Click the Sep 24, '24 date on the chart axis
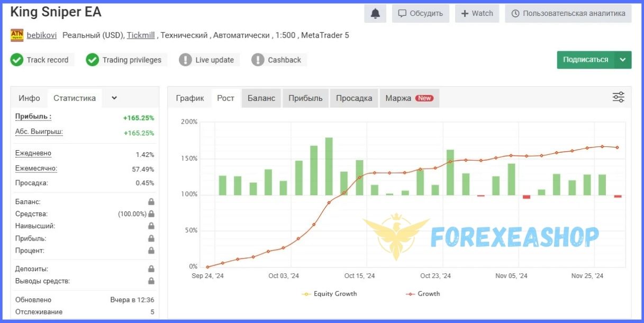Viewport: 644px width, 323px height. pos(207,276)
